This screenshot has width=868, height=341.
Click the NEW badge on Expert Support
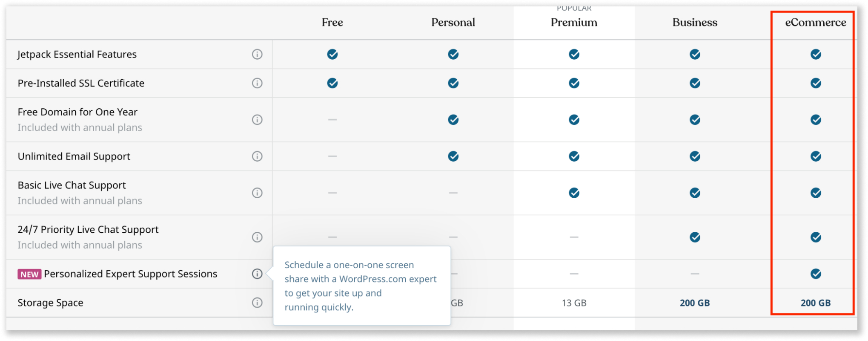tap(29, 274)
